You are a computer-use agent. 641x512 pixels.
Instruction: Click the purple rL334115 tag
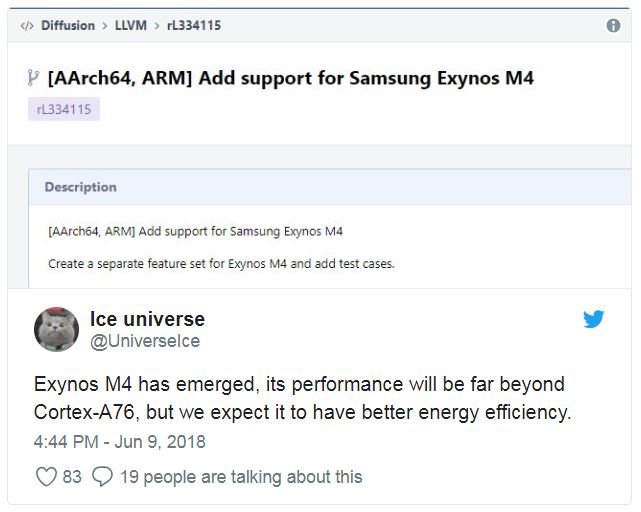click(x=64, y=109)
